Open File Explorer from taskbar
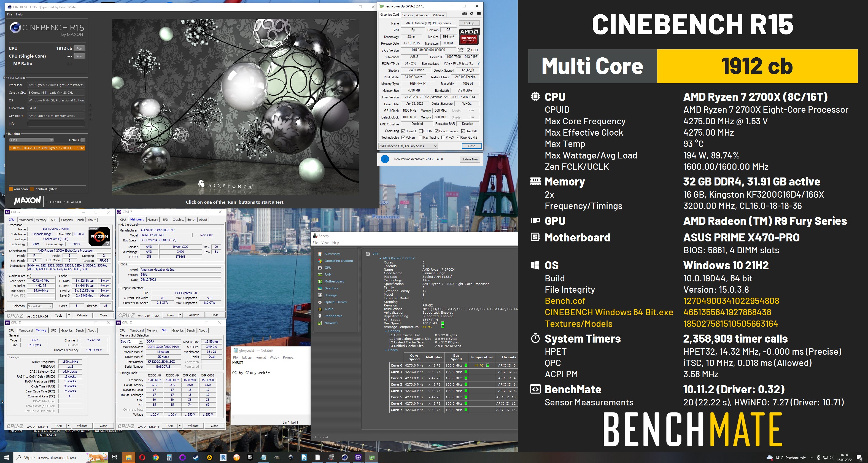The height and width of the screenshot is (463, 868). click(128, 457)
